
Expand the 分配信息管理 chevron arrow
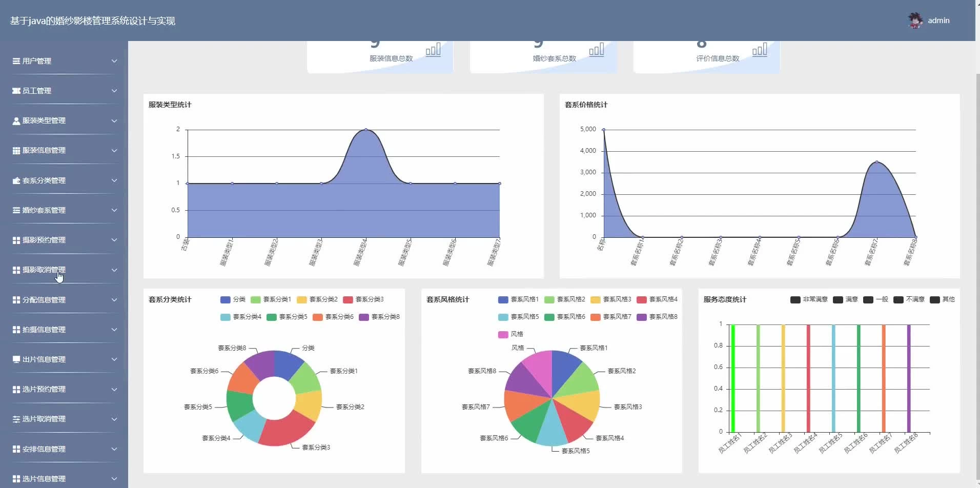pos(114,300)
